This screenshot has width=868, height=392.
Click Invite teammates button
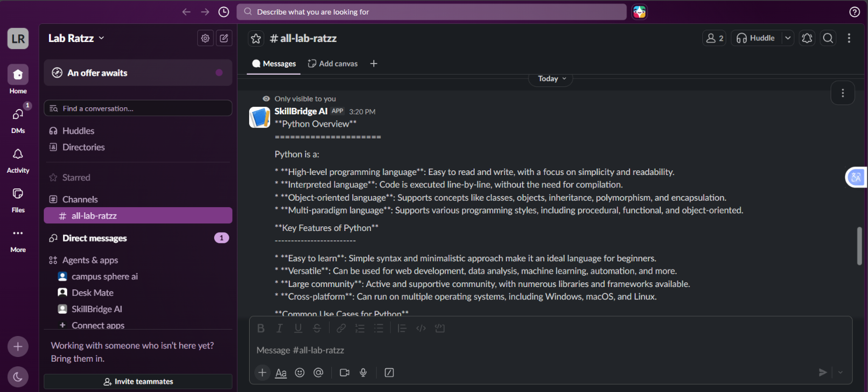138,381
